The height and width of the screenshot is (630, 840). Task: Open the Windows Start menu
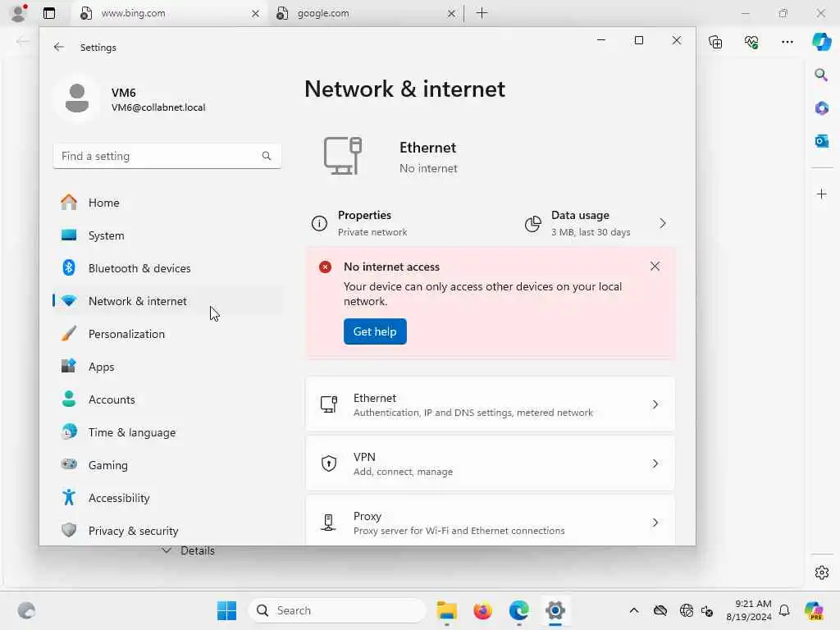tap(226, 610)
